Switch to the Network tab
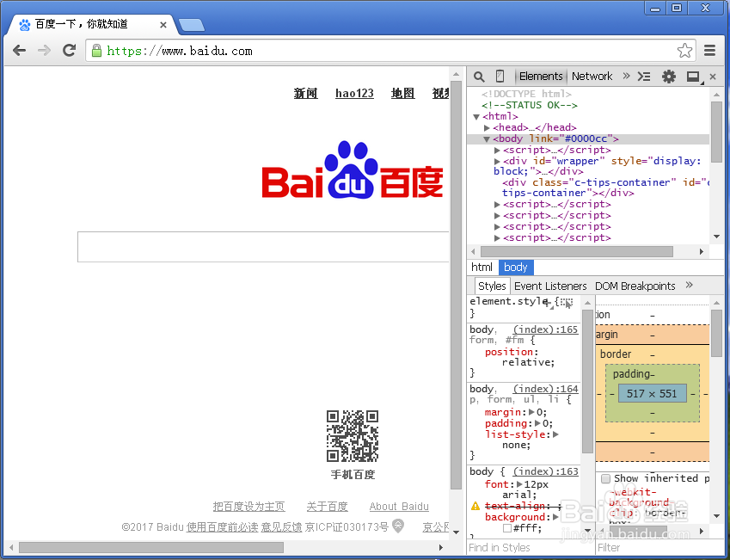The image size is (730, 560). click(592, 76)
